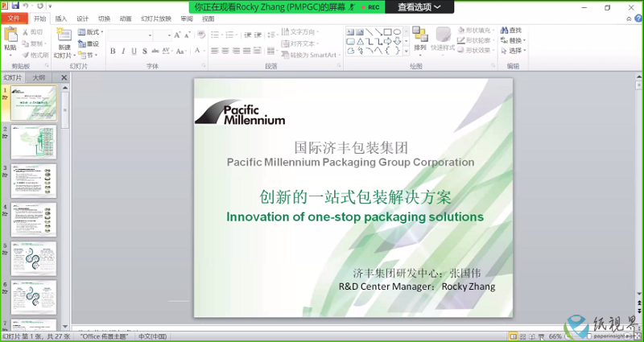This screenshot has width=644, height=342.
Task: Toggle Underline formatting
Action: click(x=134, y=52)
